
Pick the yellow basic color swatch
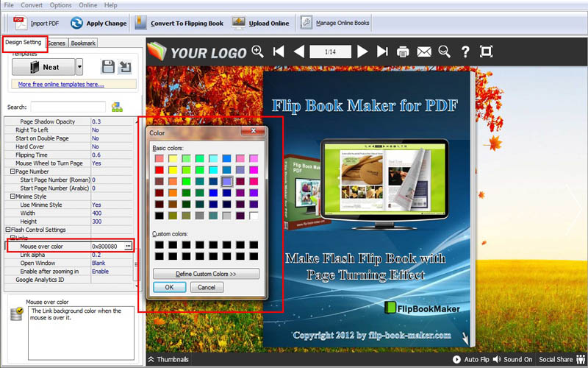pyautogui.click(x=173, y=170)
